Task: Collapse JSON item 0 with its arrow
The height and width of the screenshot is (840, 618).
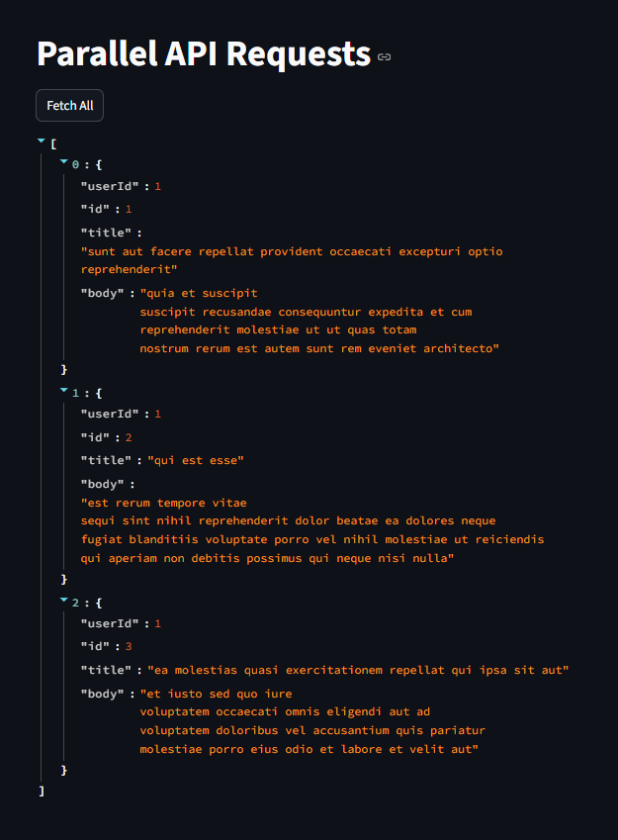Action: click(x=63, y=161)
